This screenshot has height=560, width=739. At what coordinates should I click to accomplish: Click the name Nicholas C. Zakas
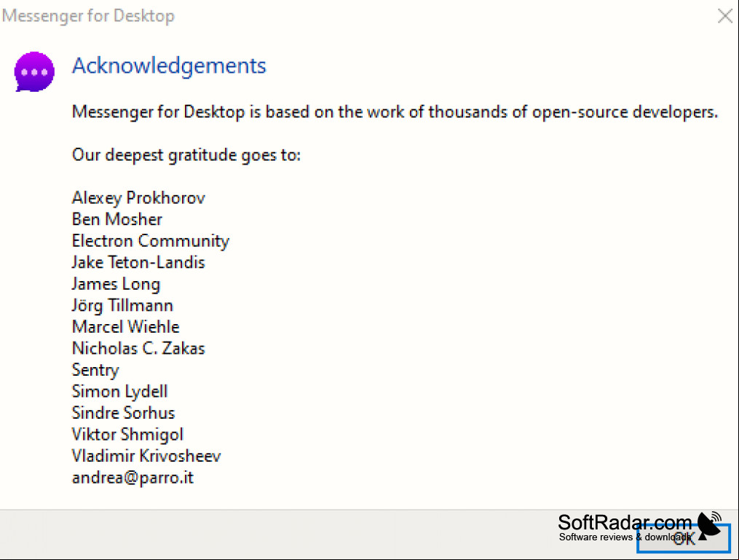(138, 348)
